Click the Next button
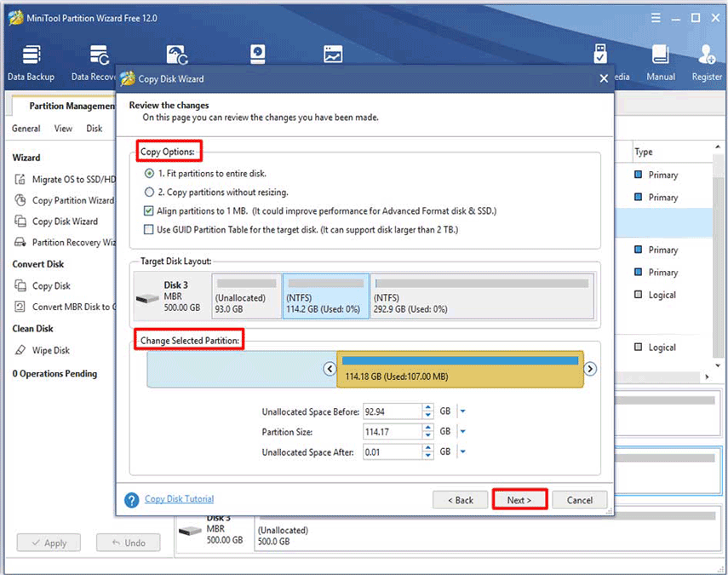Image resolution: width=728 pixels, height=575 pixels. tap(519, 500)
